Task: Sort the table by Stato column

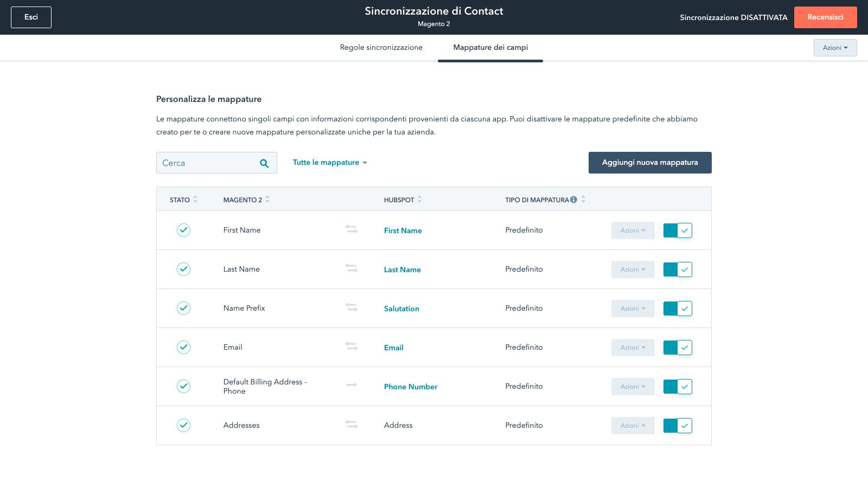Action: [x=195, y=200]
